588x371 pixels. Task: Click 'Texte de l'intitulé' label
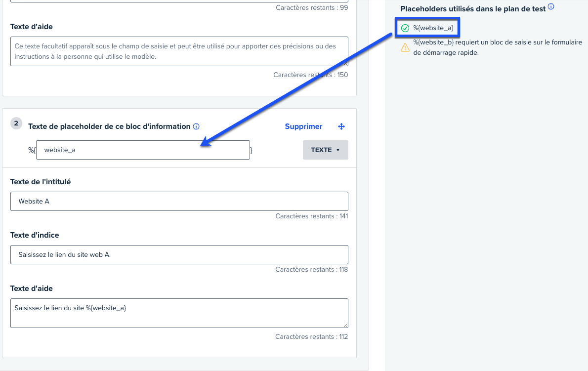[41, 182]
